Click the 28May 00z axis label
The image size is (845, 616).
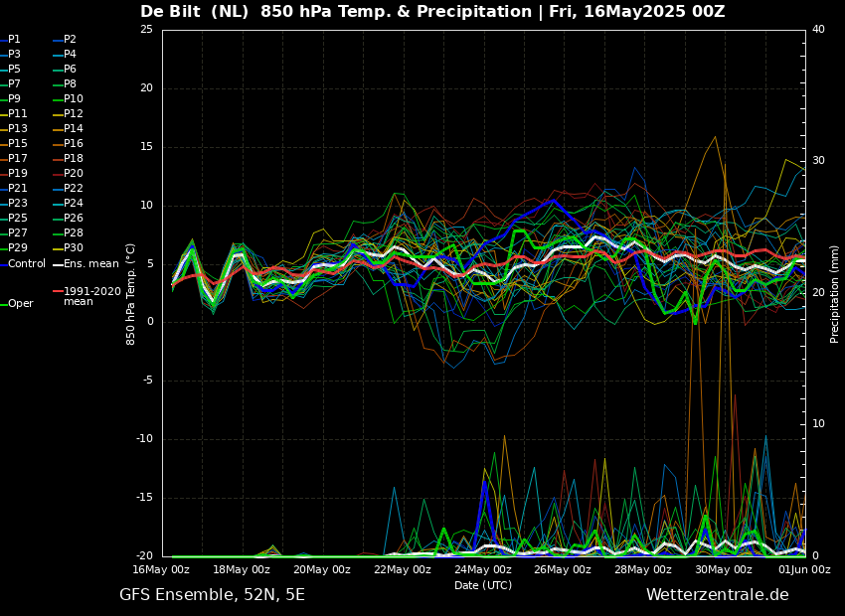coord(643,570)
